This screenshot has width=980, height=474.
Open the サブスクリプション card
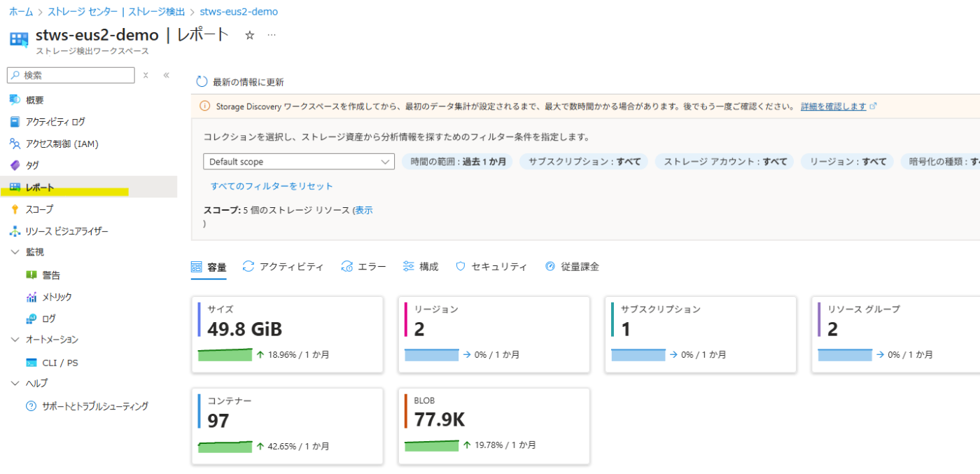pos(701,335)
